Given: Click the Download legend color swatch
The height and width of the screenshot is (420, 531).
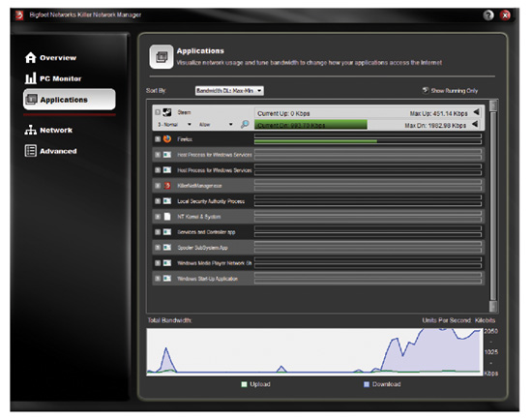Looking at the screenshot, I should coord(366,384).
